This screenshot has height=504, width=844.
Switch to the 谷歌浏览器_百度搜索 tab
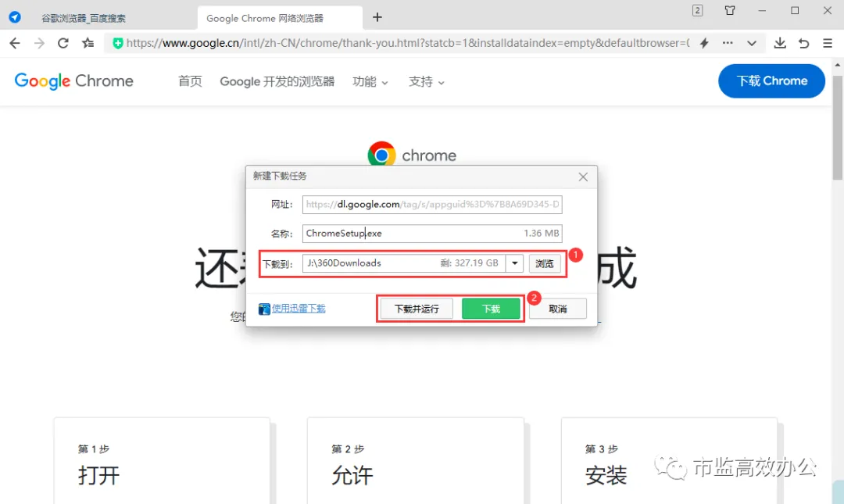click(x=84, y=18)
